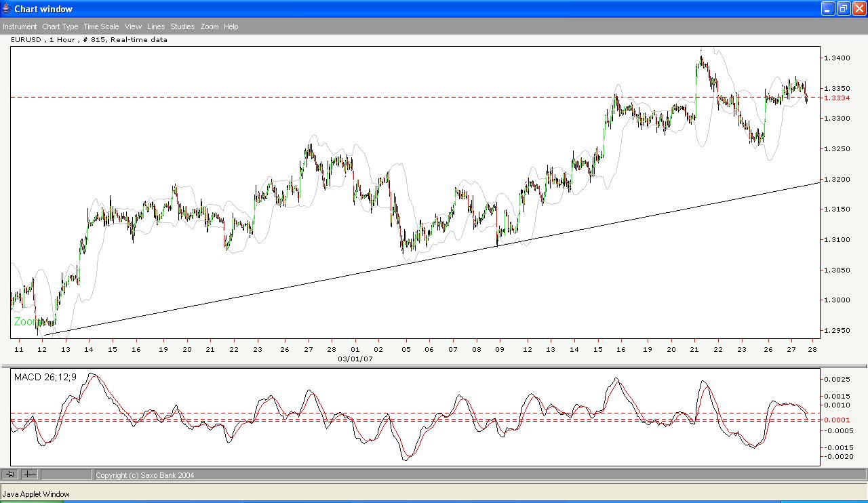868x503 pixels.
Task: Open the Time Scale menu
Action: pos(101,26)
